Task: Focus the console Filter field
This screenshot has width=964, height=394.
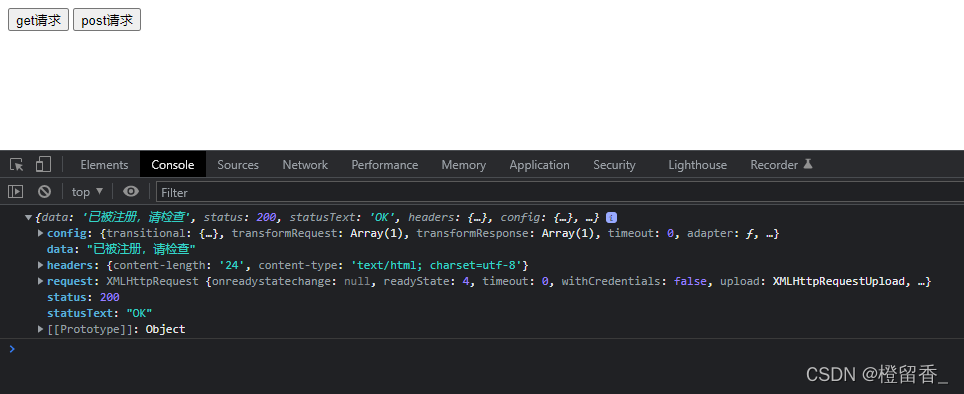Action: (x=559, y=192)
